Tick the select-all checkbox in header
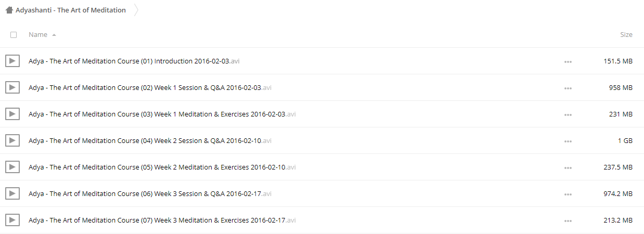Image resolution: width=644 pixels, height=234 pixels. (x=14, y=35)
